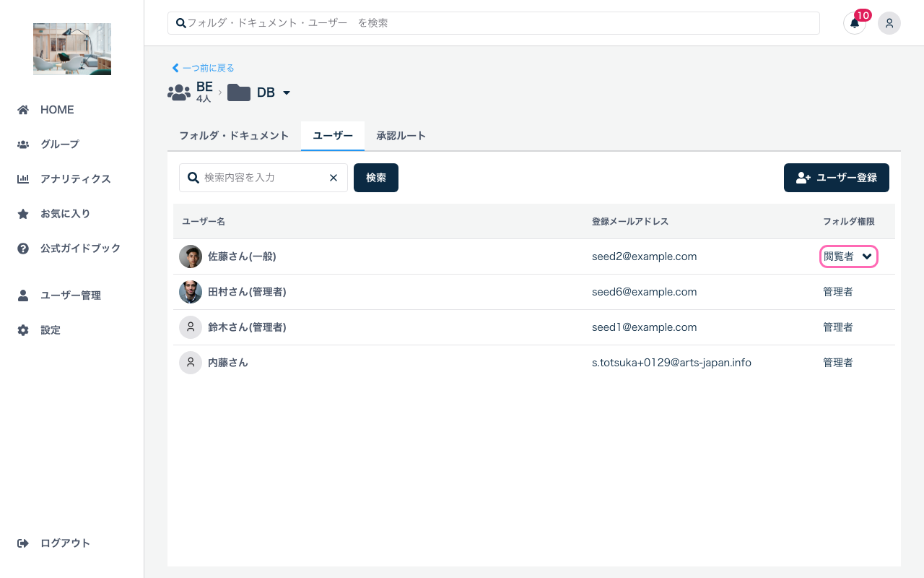Viewport: 924px width, 578px height.
Task: Open the notification bell with 10 alerts
Action: click(x=854, y=24)
